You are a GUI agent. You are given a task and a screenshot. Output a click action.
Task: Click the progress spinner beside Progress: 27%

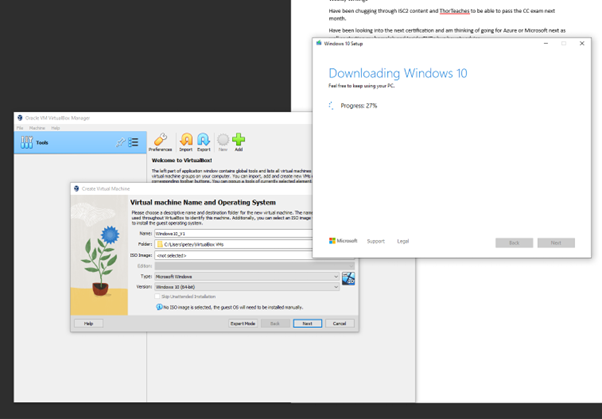331,106
